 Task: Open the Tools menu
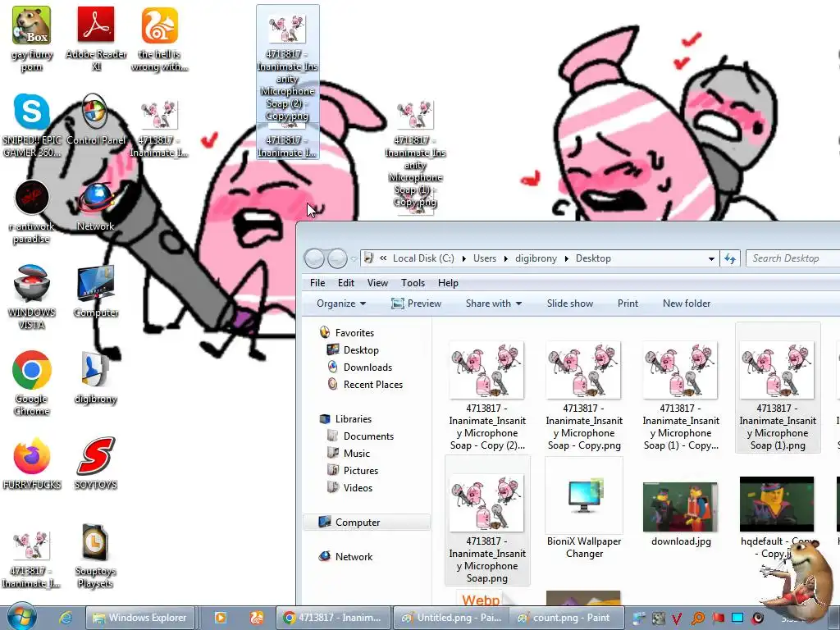[x=413, y=283]
